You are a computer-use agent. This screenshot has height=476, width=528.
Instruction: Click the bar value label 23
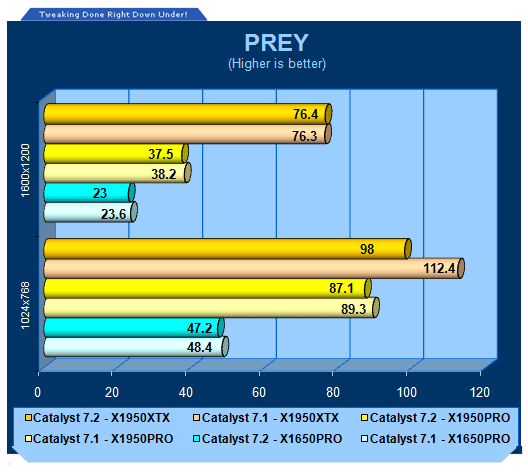tap(100, 193)
